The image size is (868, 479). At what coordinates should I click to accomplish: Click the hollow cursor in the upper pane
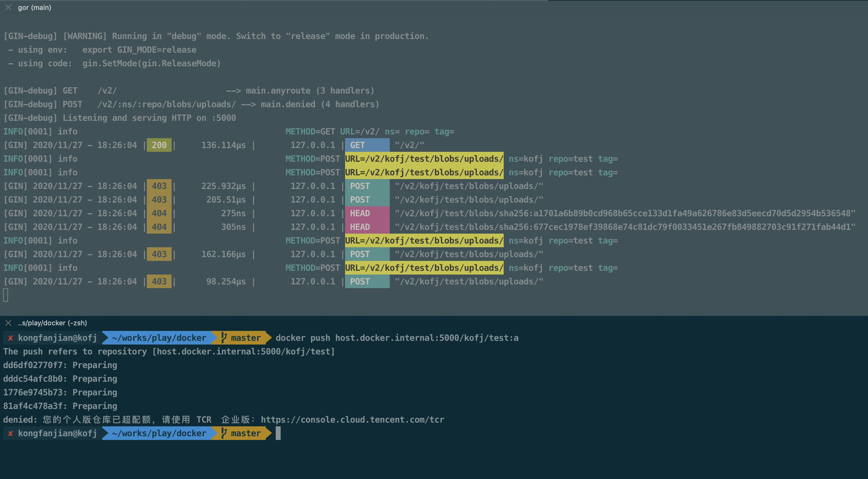(x=6, y=295)
